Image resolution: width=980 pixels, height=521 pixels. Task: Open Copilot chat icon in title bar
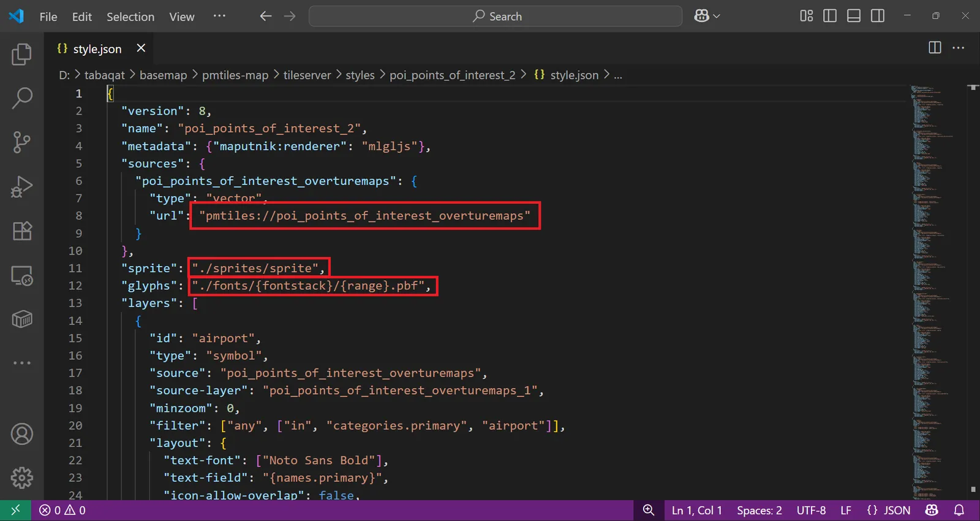pyautogui.click(x=701, y=17)
